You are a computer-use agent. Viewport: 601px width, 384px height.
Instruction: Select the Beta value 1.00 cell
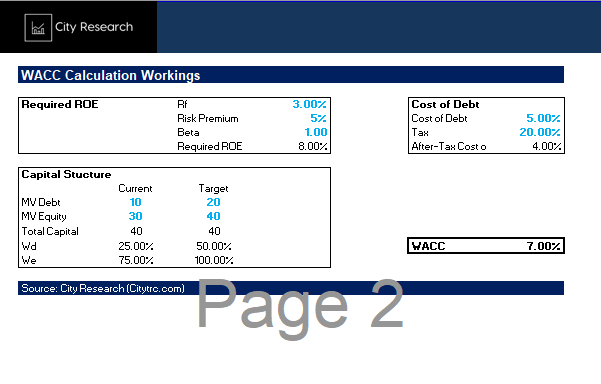click(x=316, y=132)
